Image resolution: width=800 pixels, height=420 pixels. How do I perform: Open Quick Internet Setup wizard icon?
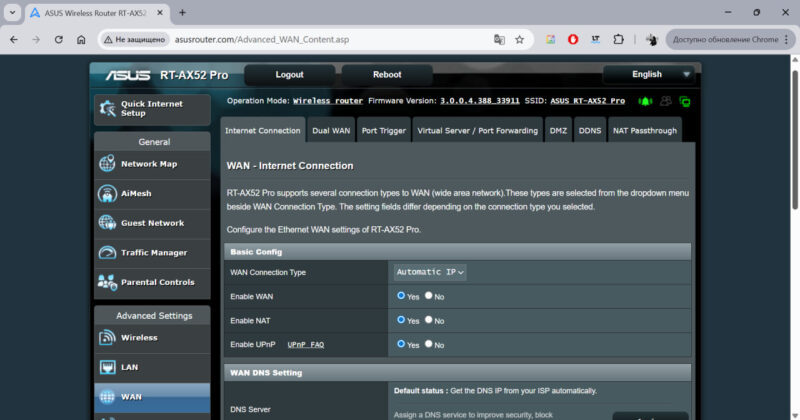(108, 108)
